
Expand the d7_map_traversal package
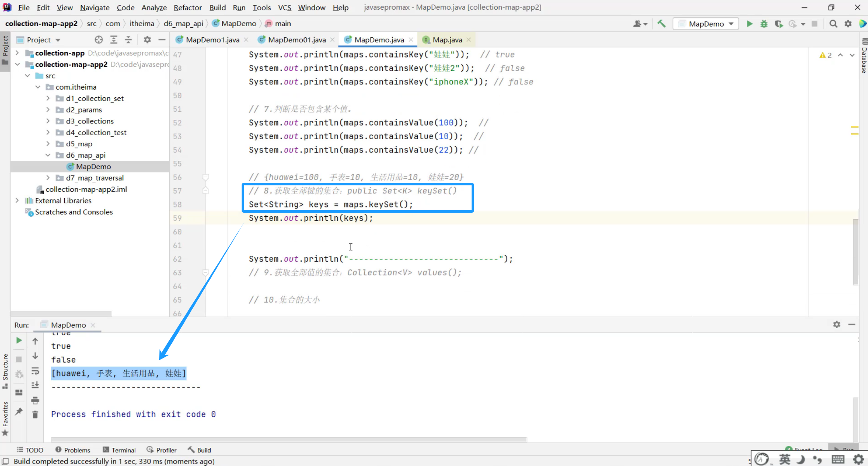(x=48, y=178)
